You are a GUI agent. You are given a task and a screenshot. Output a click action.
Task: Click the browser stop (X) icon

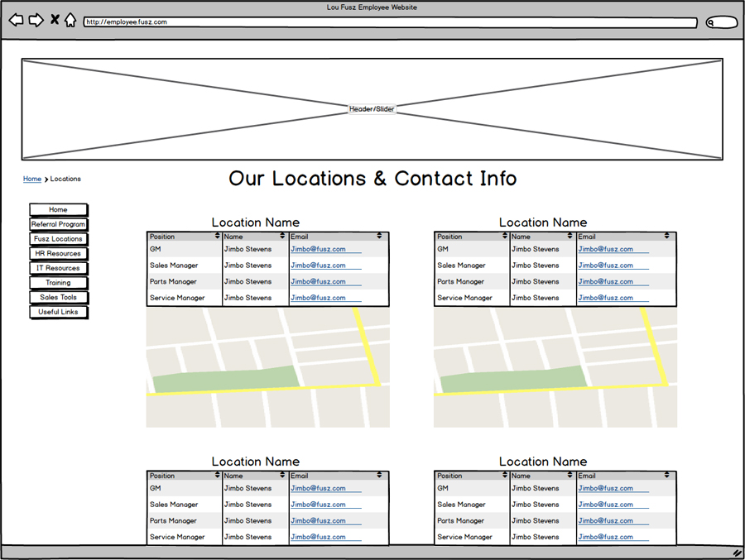55,20
